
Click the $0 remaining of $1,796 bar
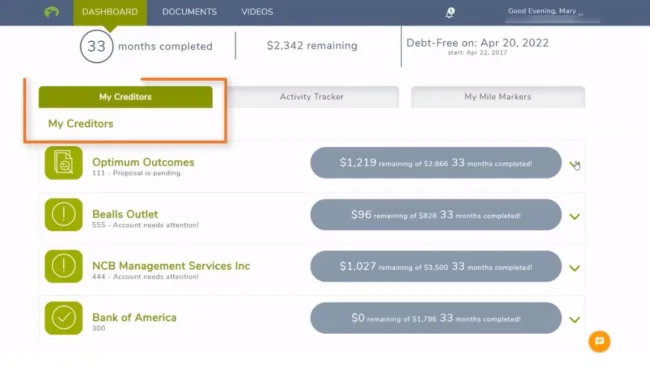pyautogui.click(x=436, y=318)
